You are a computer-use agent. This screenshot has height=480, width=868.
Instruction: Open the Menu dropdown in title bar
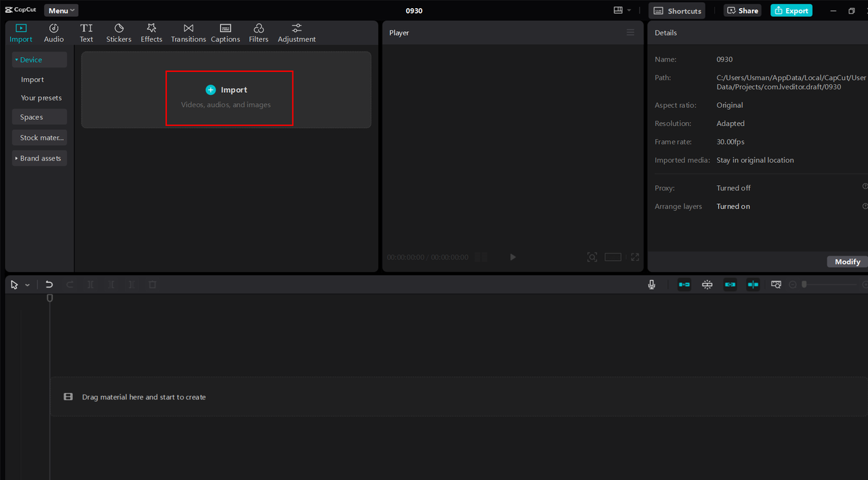pyautogui.click(x=61, y=10)
